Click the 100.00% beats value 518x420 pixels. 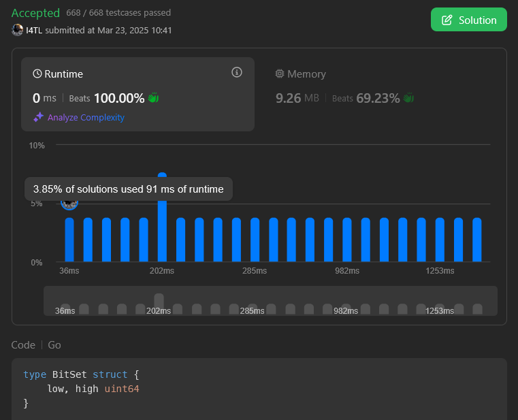[x=119, y=98]
